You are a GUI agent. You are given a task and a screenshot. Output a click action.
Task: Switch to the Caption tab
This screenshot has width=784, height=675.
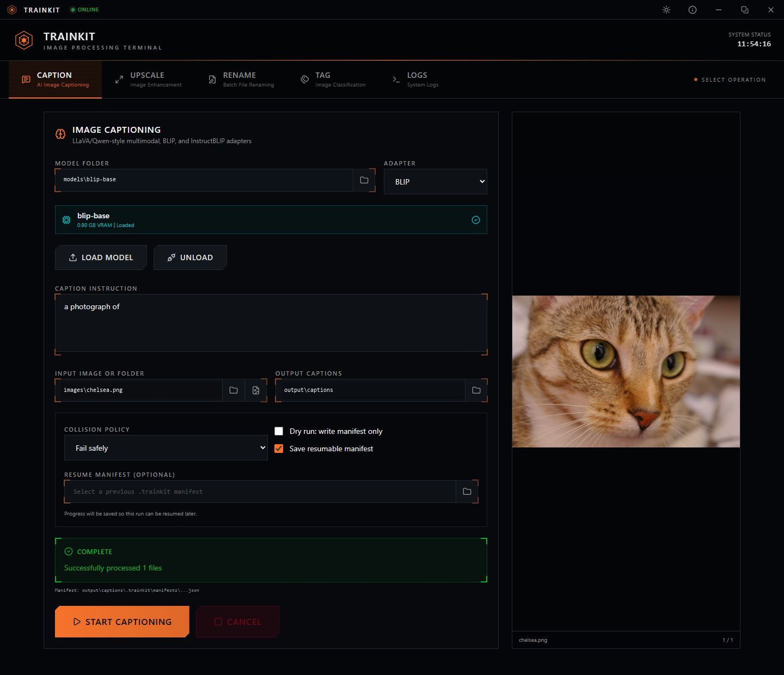click(56, 79)
